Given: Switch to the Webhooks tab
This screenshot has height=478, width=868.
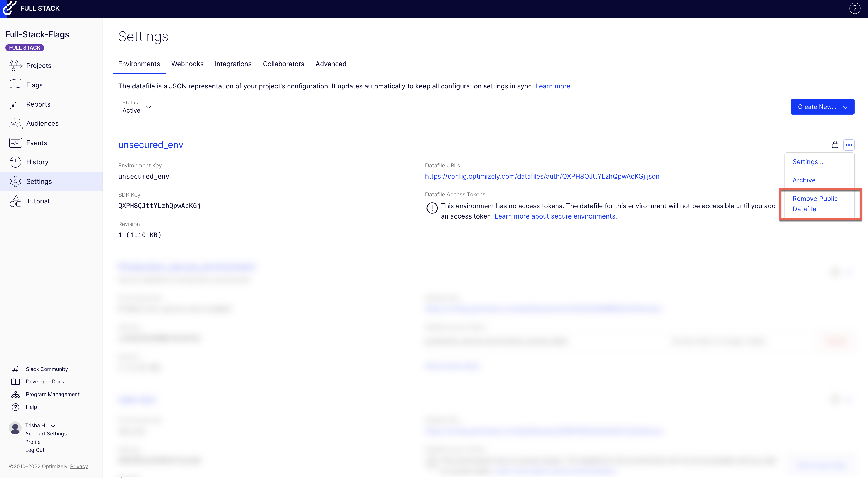Looking at the screenshot, I should [x=187, y=64].
